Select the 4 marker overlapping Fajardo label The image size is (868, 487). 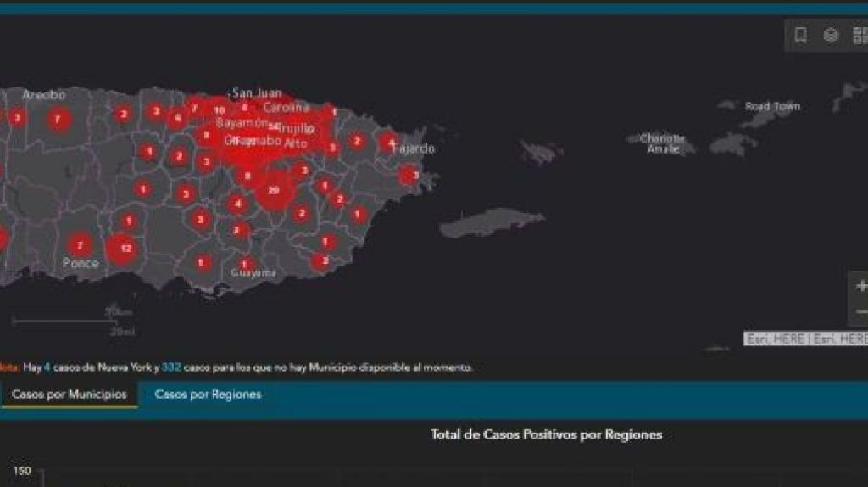tap(390, 143)
